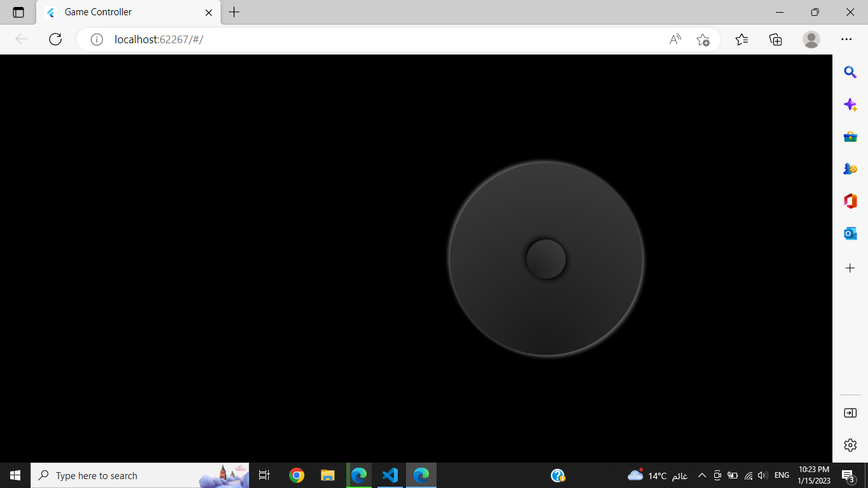This screenshot has width=868, height=488.
Task: Open the notifications center
Action: tap(848, 475)
